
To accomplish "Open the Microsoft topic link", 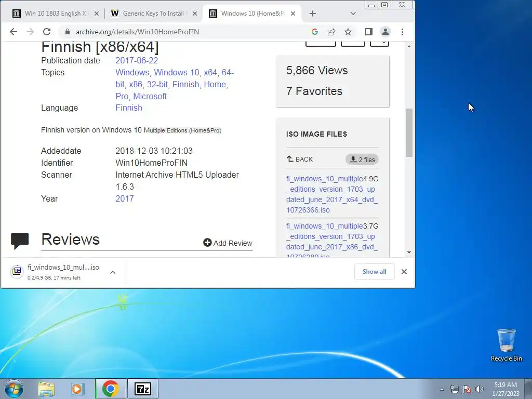I will point(150,96).
